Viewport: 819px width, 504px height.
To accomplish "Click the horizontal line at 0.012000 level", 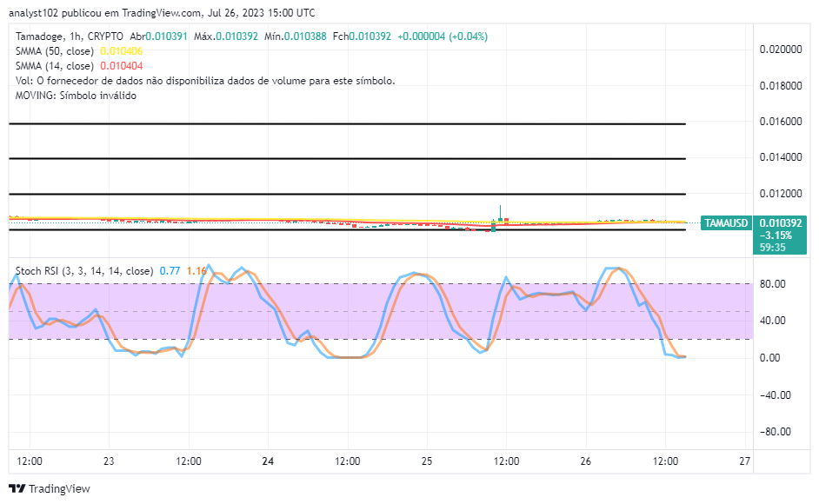I will click(x=348, y=194).
